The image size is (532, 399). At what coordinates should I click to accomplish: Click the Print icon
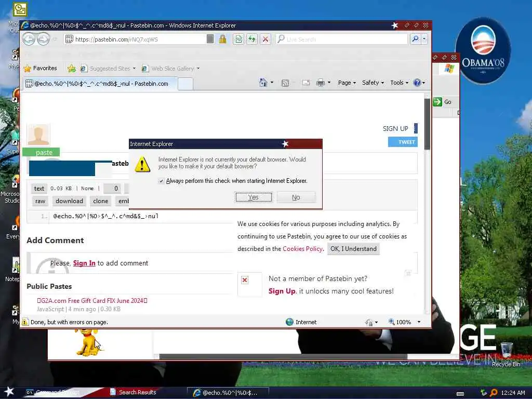coord(320,83)
